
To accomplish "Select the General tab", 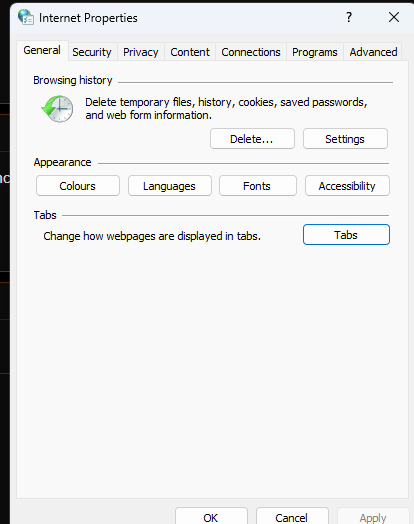I will [x=42, y=50].
